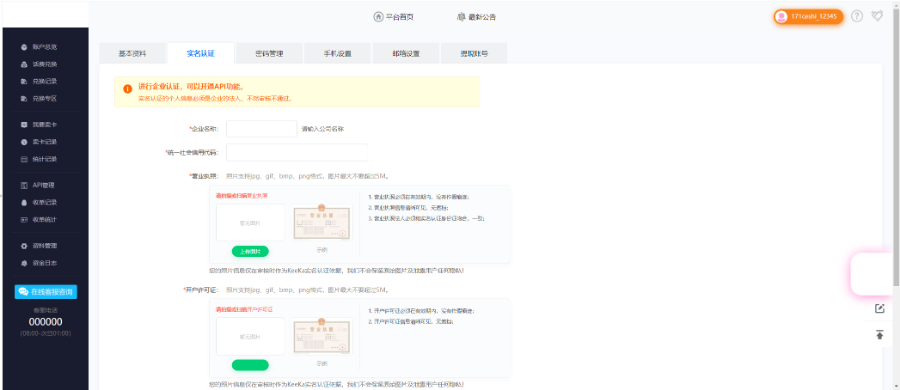
Task: Switch to the 基本资料 tab
Action: pos(133,53)
